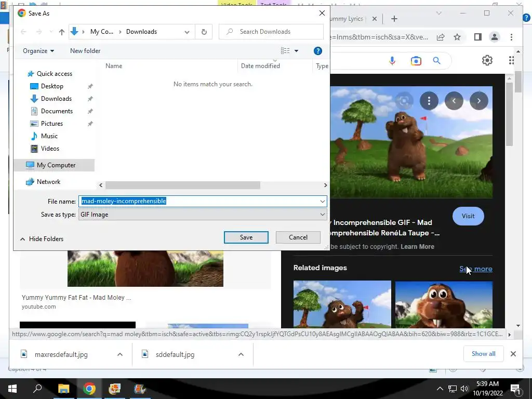
Task: Refresh the Downloads folder view
Action: [204, 32]
